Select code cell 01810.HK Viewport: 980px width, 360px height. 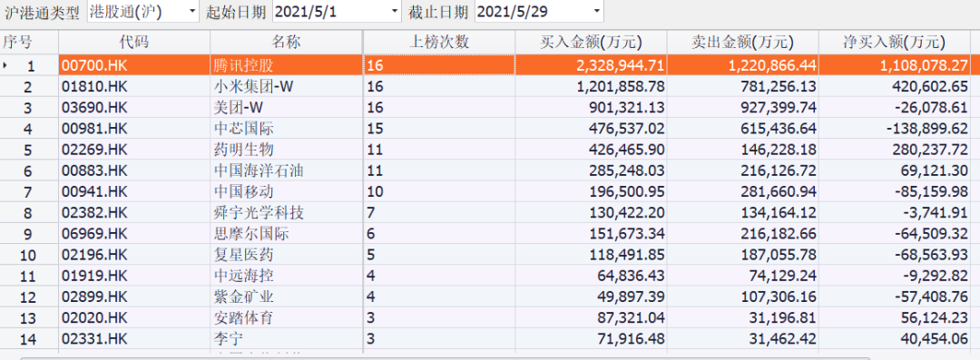tap(134, 86)
